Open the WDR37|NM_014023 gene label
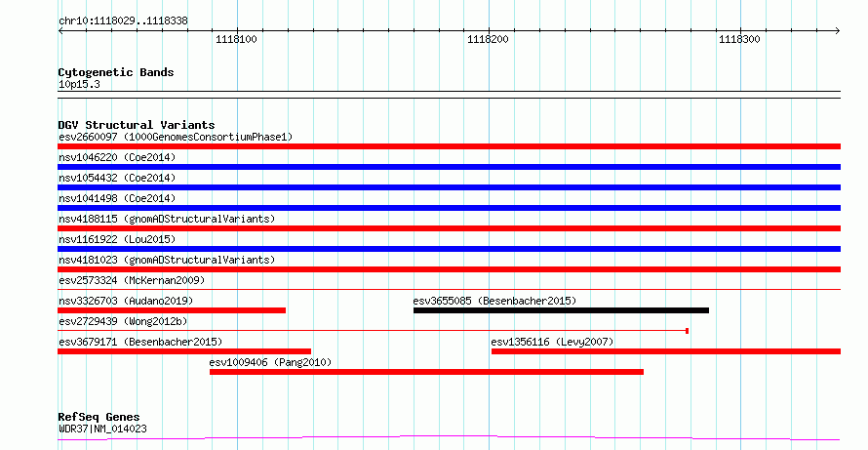Image resolution: width=868 pixels, height=450 pixels. click(x=102, y=429)
